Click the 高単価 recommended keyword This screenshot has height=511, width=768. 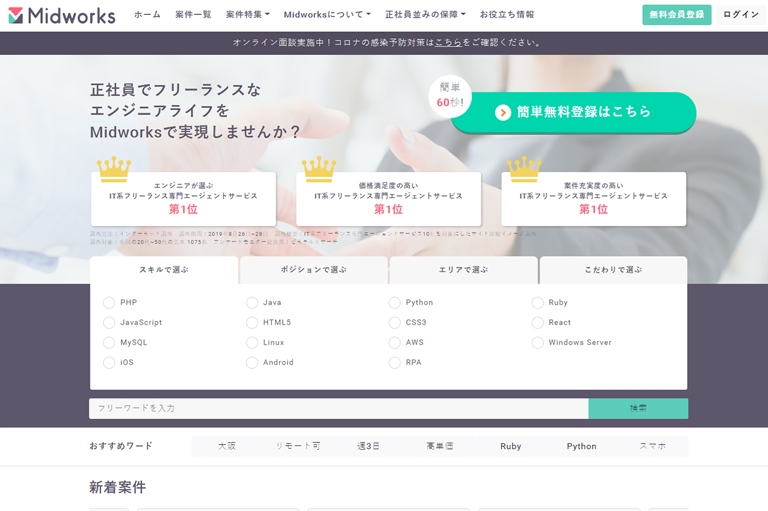pos(439,446)
